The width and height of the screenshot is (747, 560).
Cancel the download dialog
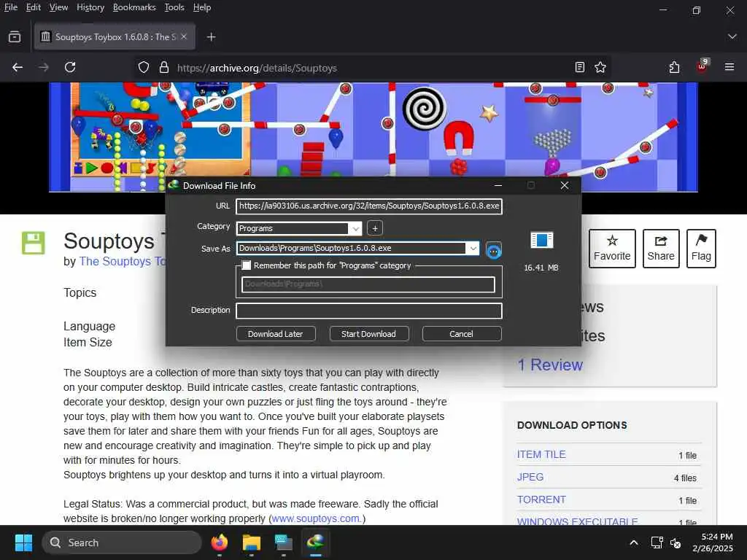[x=462, y=334]
